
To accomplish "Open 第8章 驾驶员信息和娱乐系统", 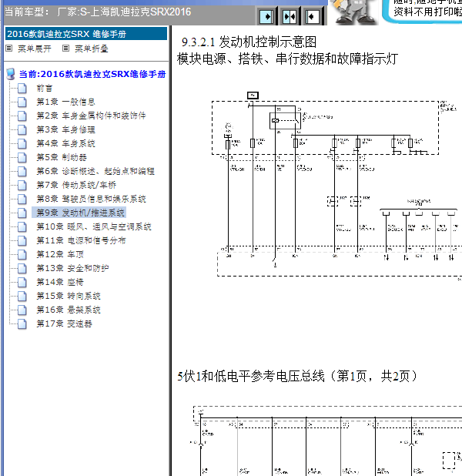I will (91, 199).
